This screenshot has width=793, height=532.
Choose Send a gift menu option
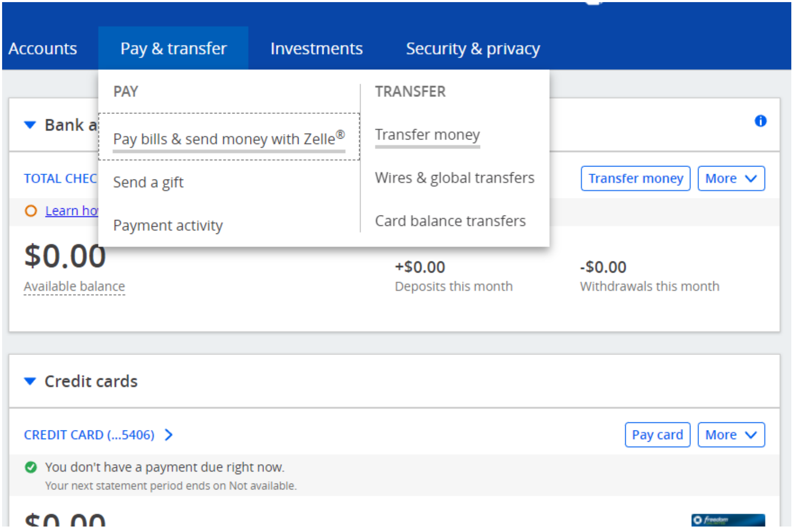(148, 182)
